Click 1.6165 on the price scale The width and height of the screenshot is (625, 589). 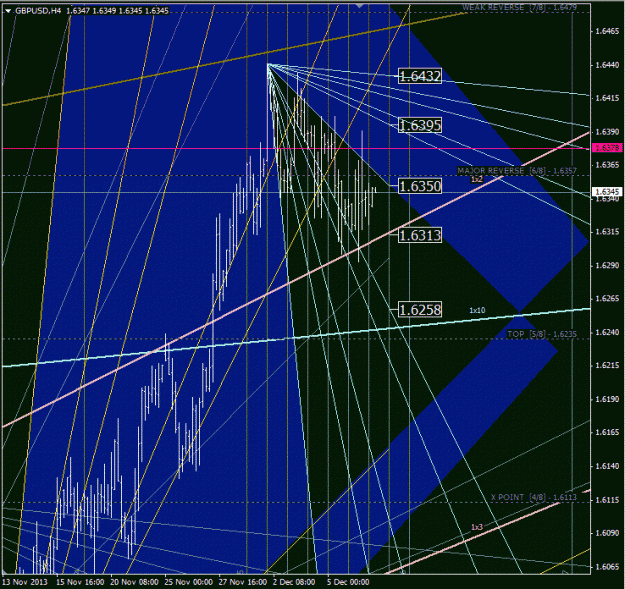tap(607, 432)
